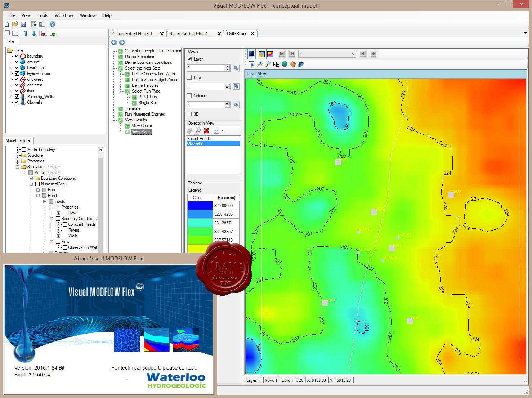The width and height of the screenshot is (532, 398).
Task: Collapse the Run1 node
Action: 38,196
